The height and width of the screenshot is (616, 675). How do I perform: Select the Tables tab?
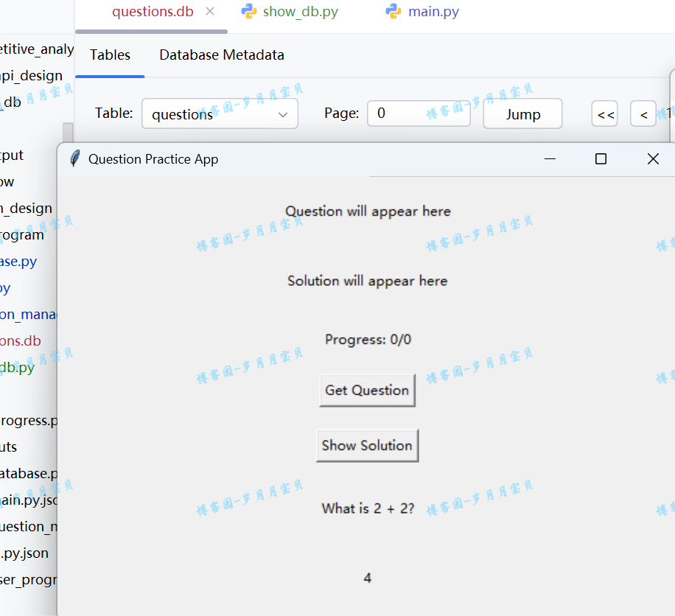pyautogui.click(x=110, y=55)
